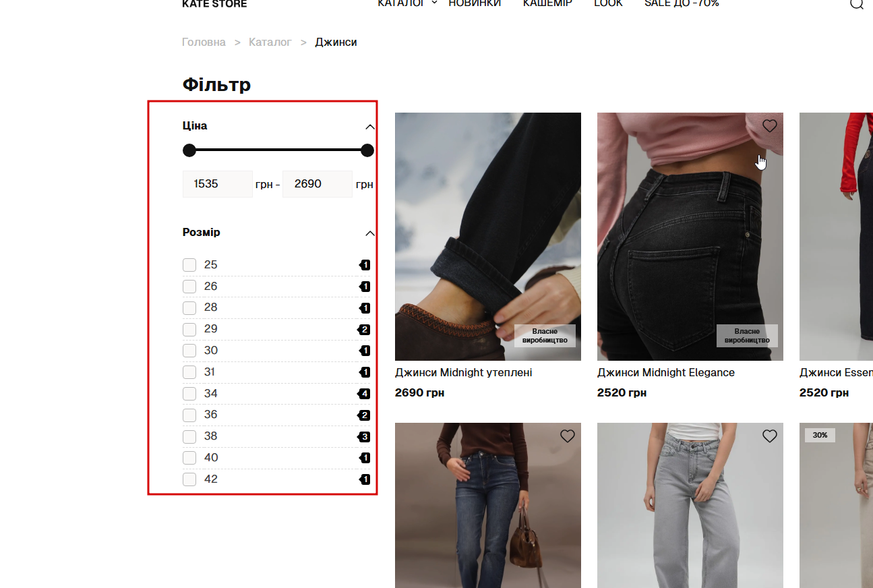Check the size 40 checkbox
Viewport: 873px width, 588px height.
pyautogui.click(x=189, y=458)
